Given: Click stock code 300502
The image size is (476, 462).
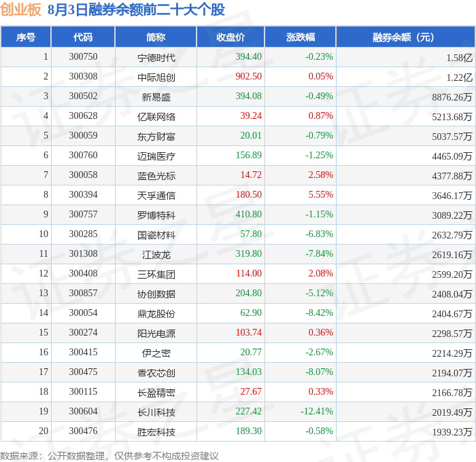Looking at the screenshot, I should pos(83,96).
